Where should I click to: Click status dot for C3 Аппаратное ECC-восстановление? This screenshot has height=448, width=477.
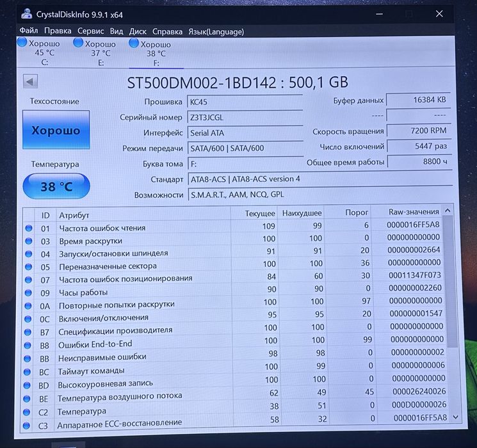coord(27,426)
